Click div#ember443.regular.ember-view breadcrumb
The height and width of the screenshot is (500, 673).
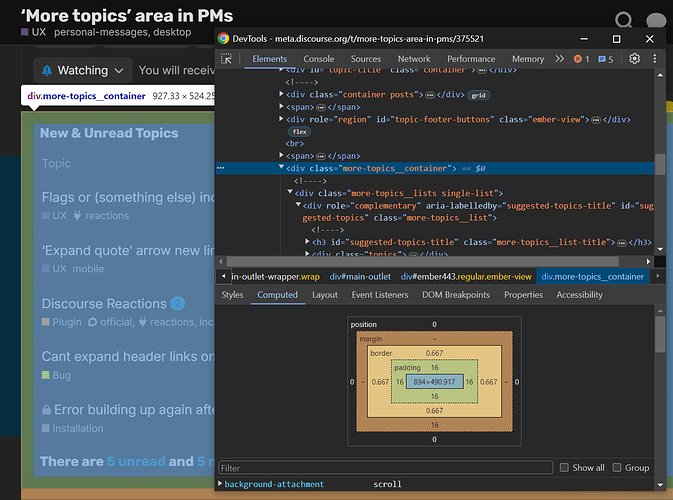pyautogui.click(x=466, y=277)
